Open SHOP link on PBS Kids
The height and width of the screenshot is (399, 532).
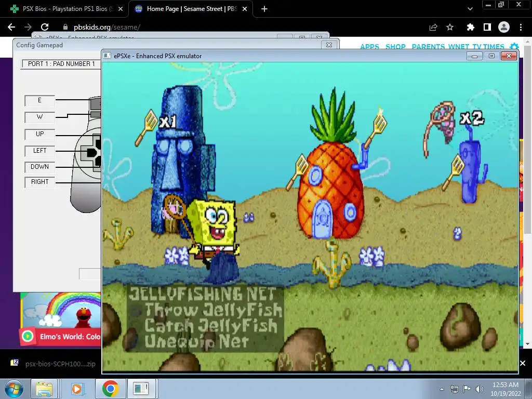(395, 46)
